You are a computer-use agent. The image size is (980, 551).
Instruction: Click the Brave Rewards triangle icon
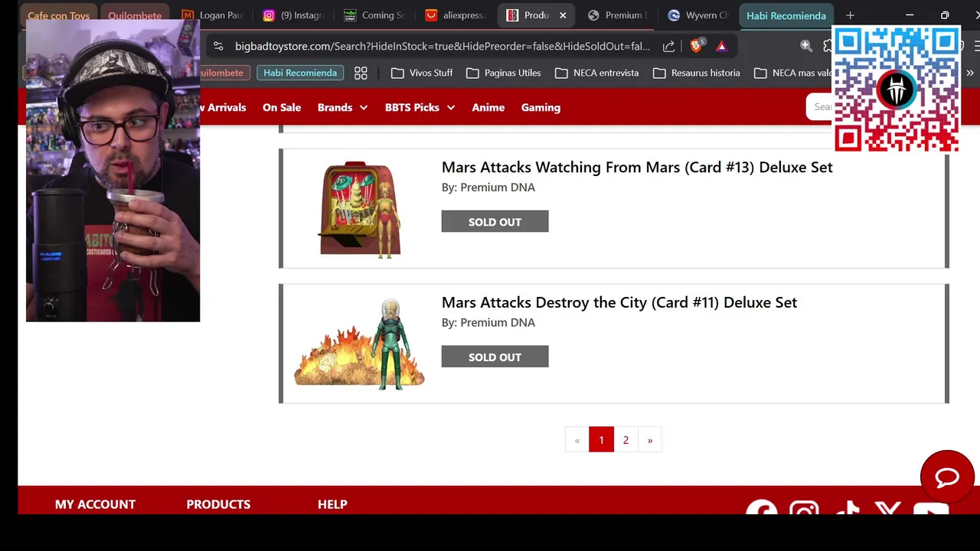pyautogui.click(x=721, y=46)
